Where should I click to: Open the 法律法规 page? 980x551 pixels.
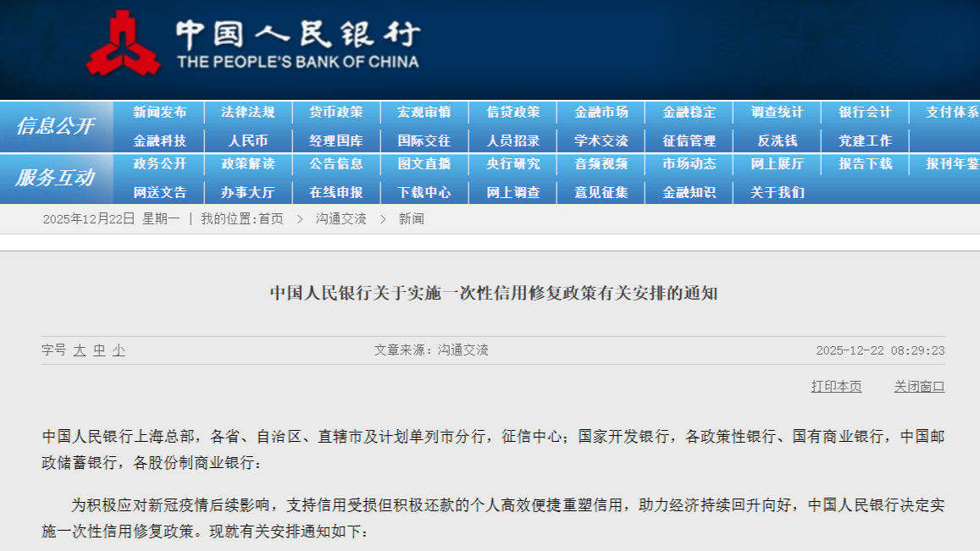250,112
